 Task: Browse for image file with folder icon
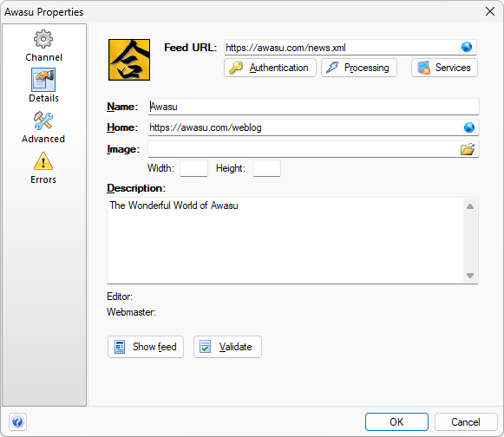(x=468, y=149)
